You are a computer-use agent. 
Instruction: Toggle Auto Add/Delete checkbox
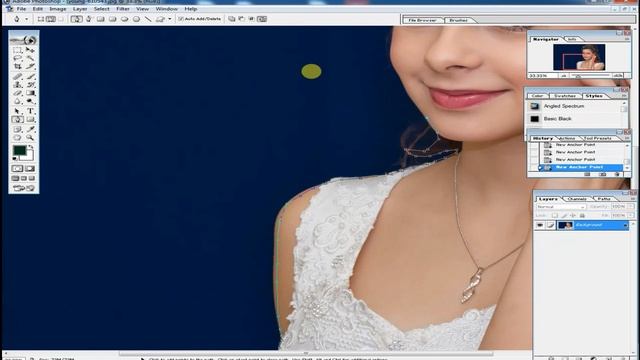pyautogui.click(x=181, y=19)
